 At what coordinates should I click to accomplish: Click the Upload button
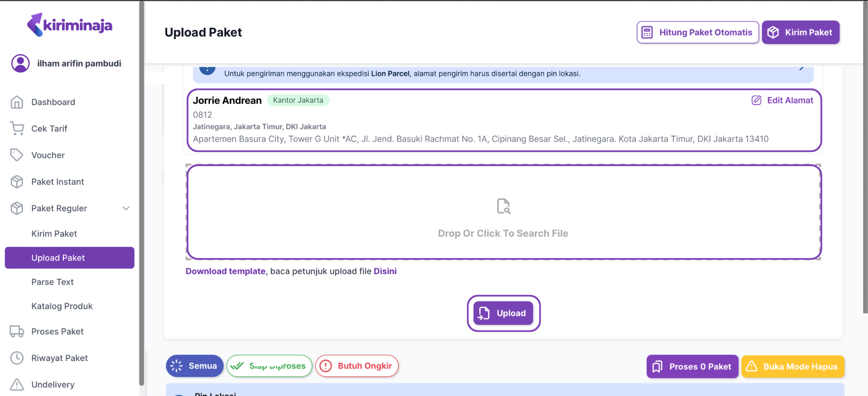coord(503,313)
